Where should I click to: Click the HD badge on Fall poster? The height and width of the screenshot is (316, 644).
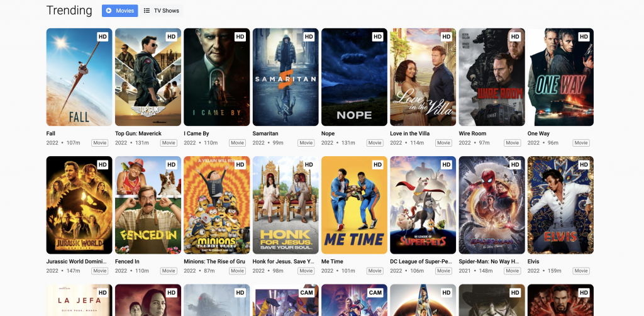pos(103,37)
